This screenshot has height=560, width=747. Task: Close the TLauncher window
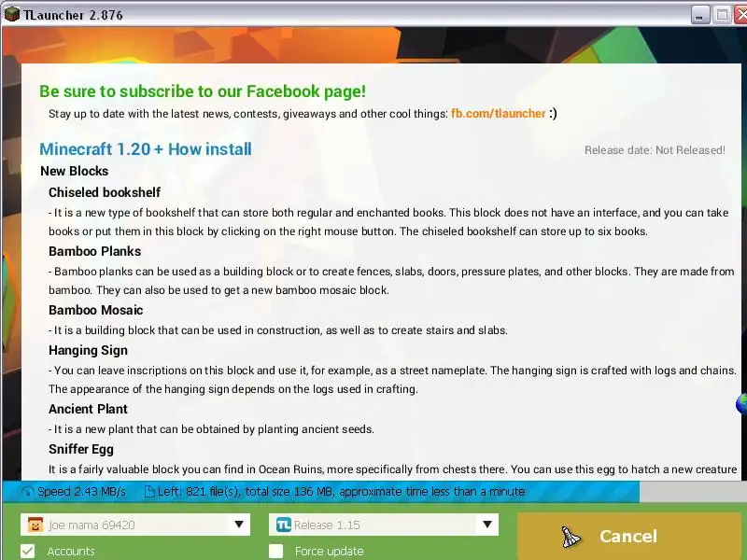(x=740, y=15)
